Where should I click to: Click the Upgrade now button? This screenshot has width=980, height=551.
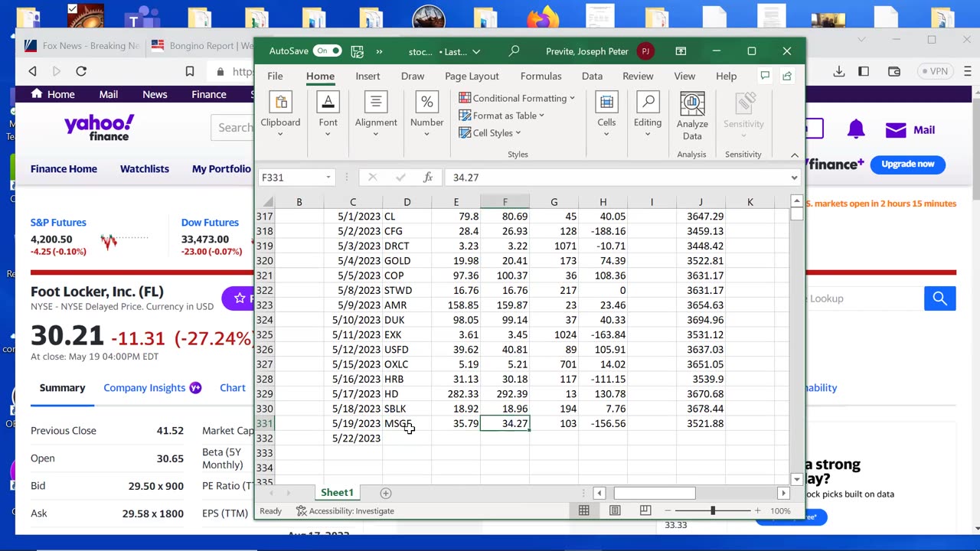pyautogui.click(x=907, y=165)
